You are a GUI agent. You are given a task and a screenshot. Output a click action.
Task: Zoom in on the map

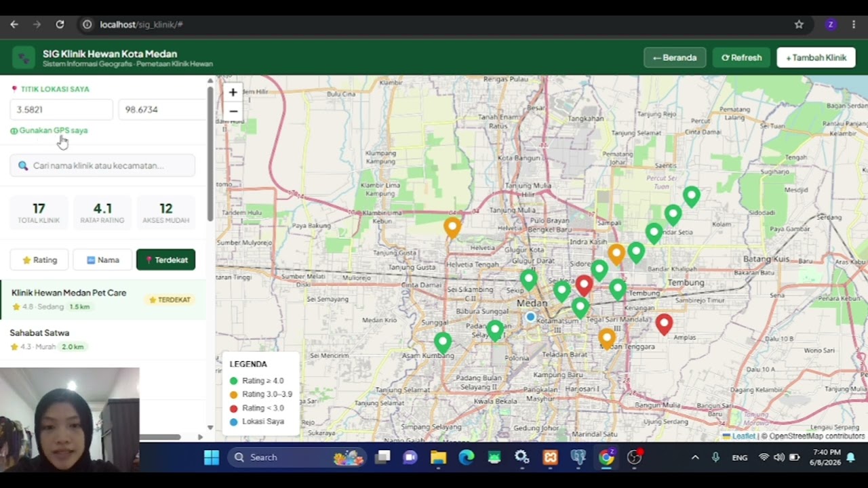(233, 92)
